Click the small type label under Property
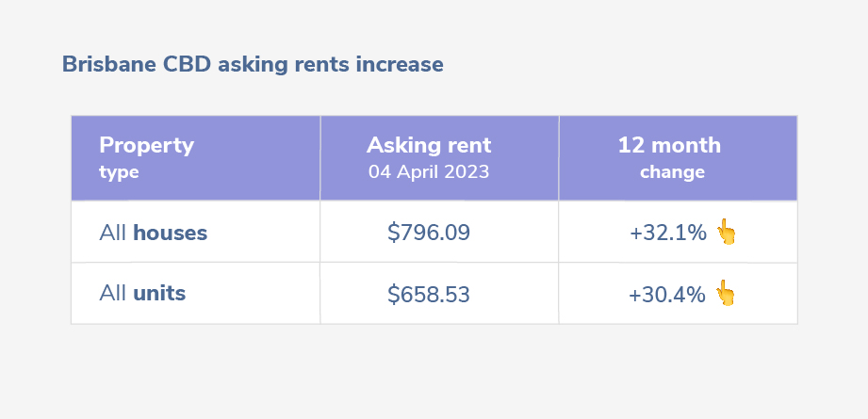The height and width of the screenshot is (419, 868). (119, 173)
